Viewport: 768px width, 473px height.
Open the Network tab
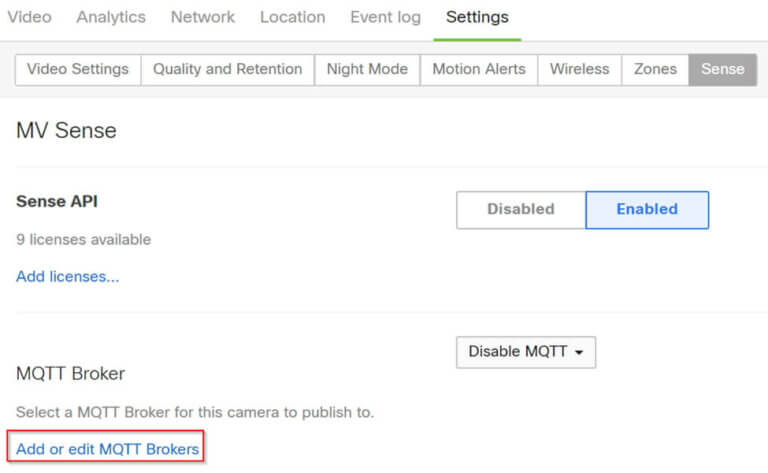click(x=203, y=17)
